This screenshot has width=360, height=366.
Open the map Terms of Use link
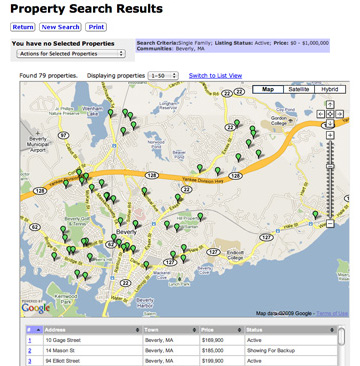(332, 313)
